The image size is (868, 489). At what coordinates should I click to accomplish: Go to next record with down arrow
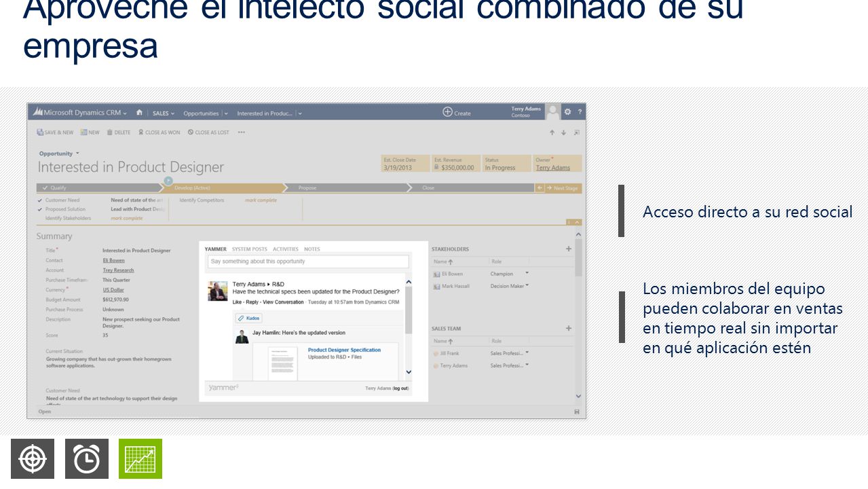pyautogui.click(x=565, y=133)
